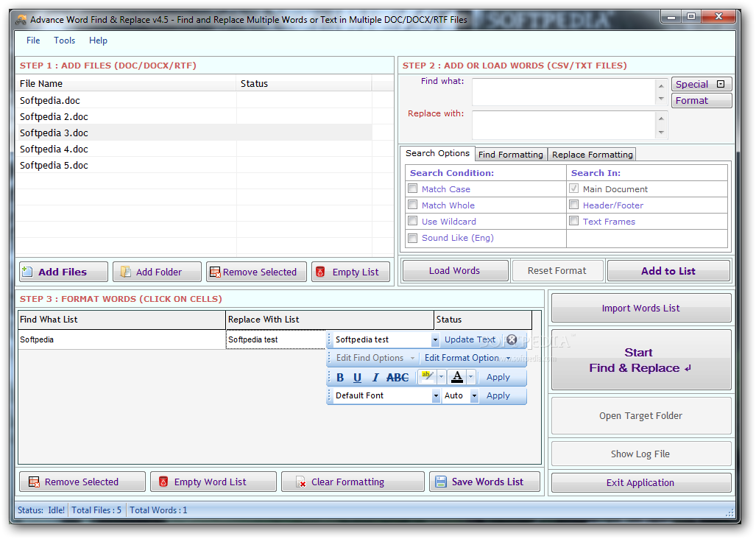Viewport: 756px width, 539px height.
Task: Click Start Find & Replace button
Action: tap(640, 360)
